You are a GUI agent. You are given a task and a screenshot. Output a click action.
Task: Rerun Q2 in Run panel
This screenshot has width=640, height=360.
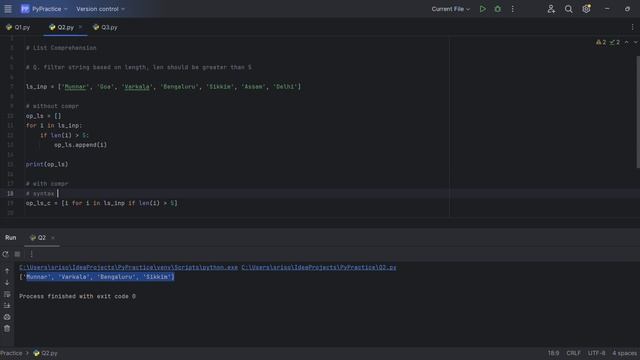pos(5,254)
